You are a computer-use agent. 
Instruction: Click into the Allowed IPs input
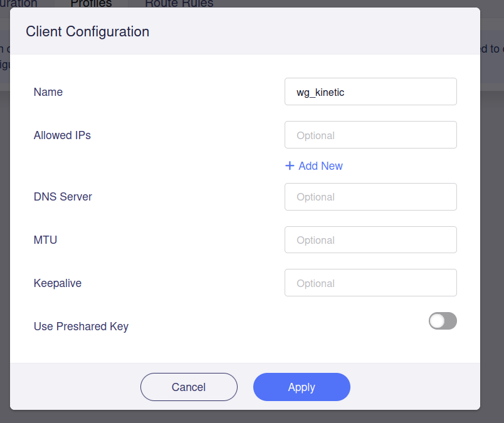click(x=370, y=135)
